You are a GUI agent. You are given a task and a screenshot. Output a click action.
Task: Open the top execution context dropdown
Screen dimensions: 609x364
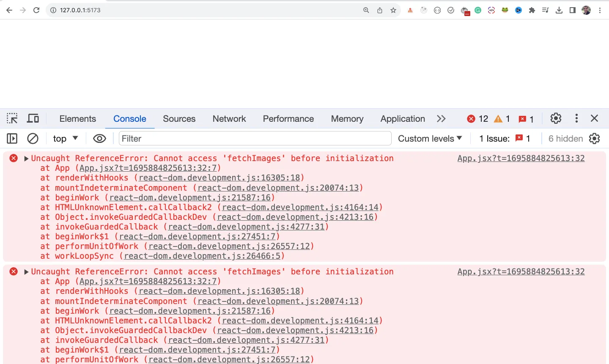[65, 138]
